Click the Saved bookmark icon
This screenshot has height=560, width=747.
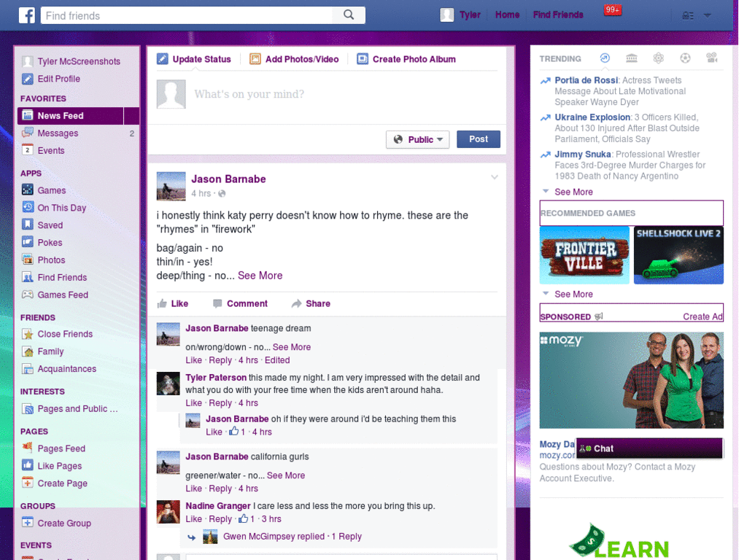click(28, 225)
